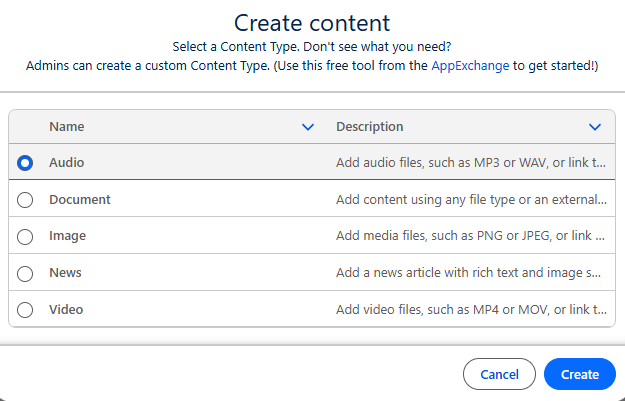Image resolution: width=625 pixels, height=401 pixels.
Task: Select the Document radio button
Action: tap(25, 200)
